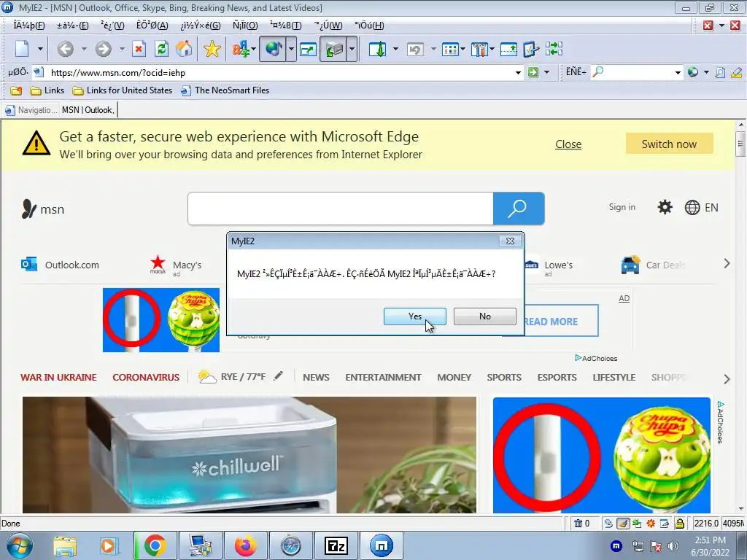Image resolution: width=747 pixels, height=560 pixels.
Task: Click the globe search engine icon
Action: click(693, 72)
